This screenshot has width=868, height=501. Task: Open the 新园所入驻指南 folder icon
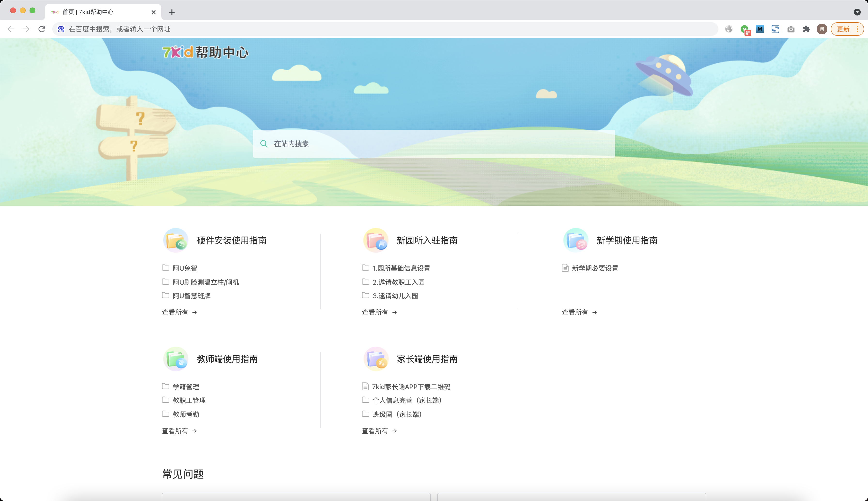[x=376, y=240]
